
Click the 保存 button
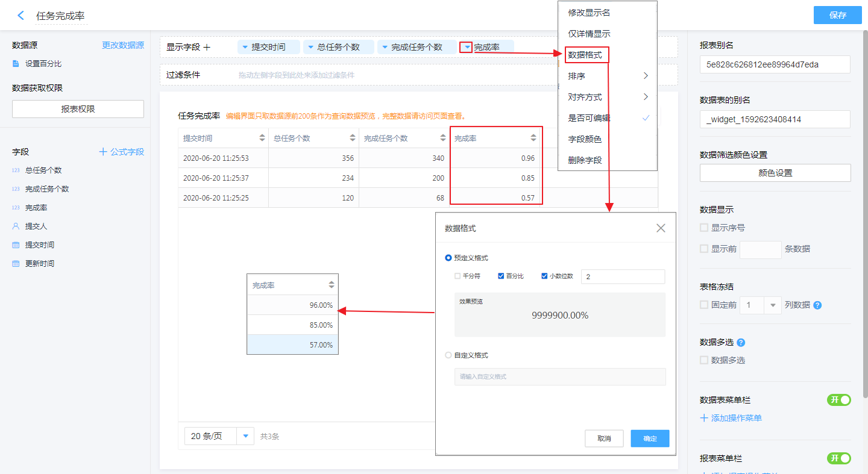pos(838,15)
